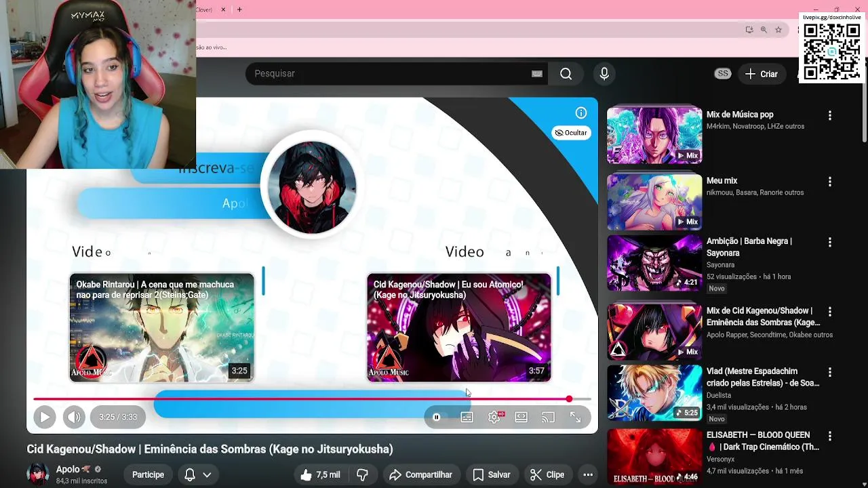
Task: Open Mix de Cid Kagenou/Shadow title
Action: [x=763, y=317]
